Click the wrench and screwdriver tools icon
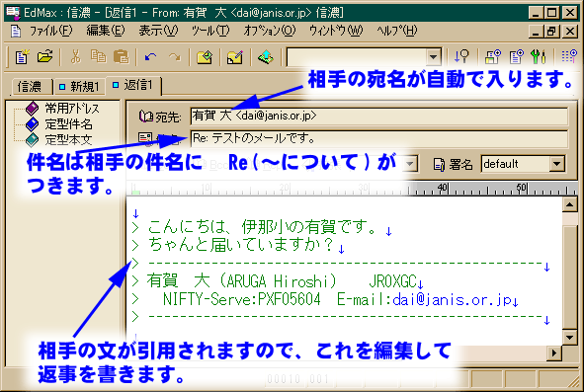Image resolution: width=584 pixels, height=392 pixels. [539, 57]
